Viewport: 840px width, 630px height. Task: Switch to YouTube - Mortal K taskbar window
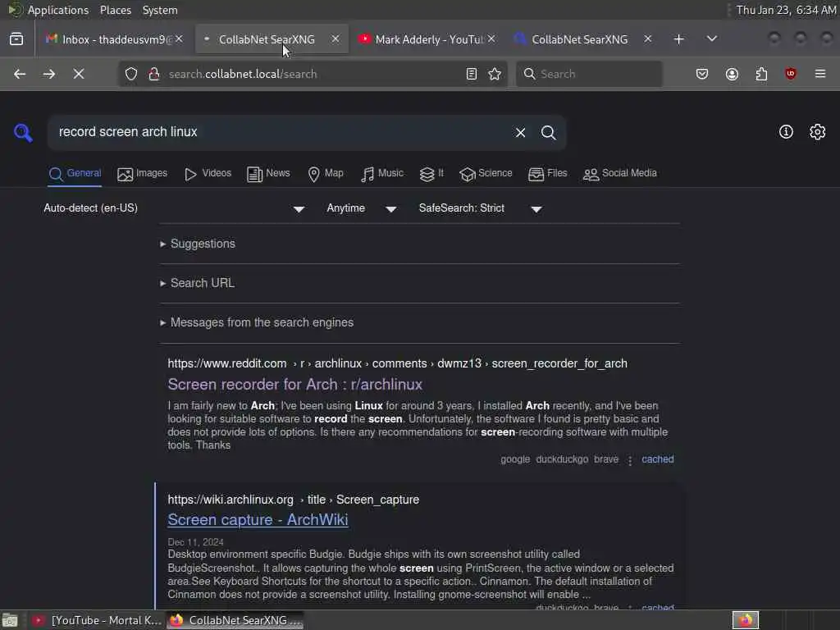(96, 620)
